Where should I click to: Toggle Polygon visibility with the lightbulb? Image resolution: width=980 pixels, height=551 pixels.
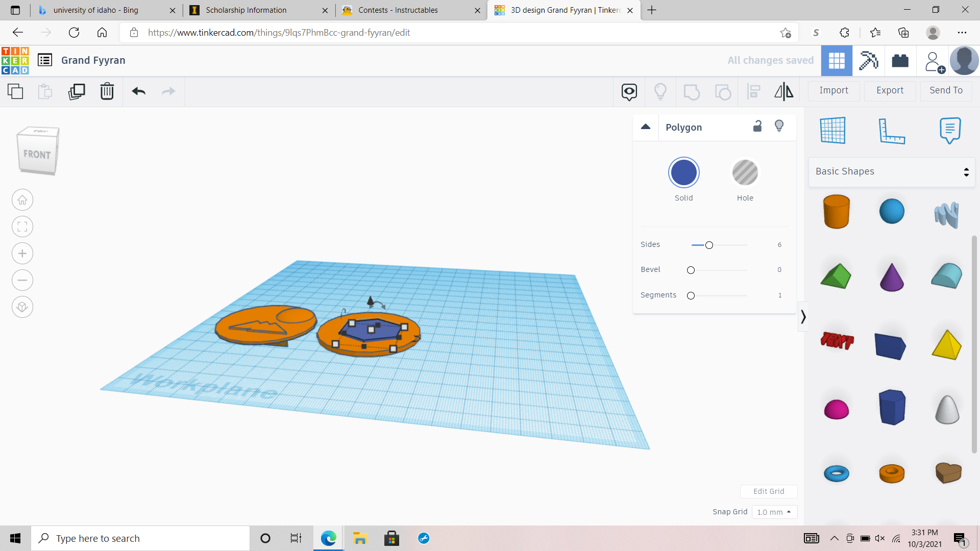click(x=779, y=126)
